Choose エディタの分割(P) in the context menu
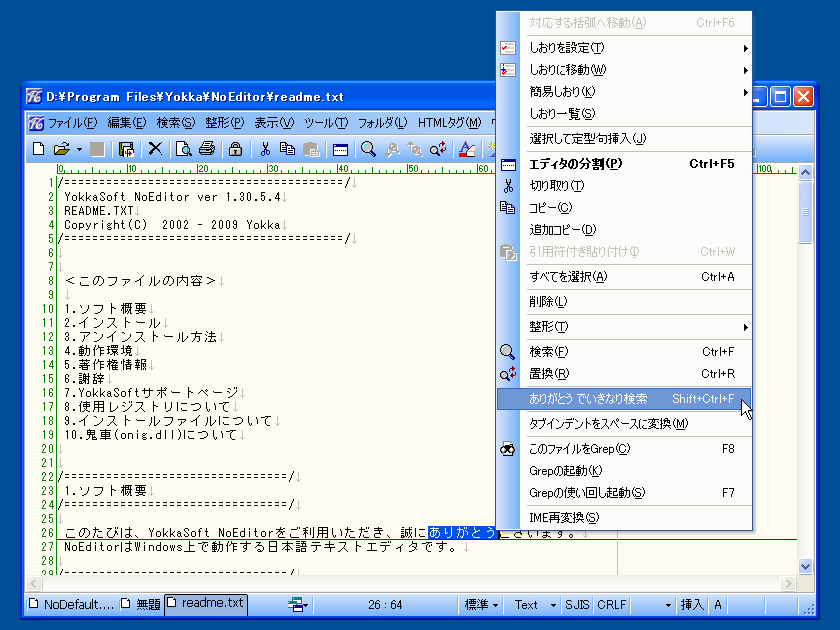840x630 pixels. (625, 163)
